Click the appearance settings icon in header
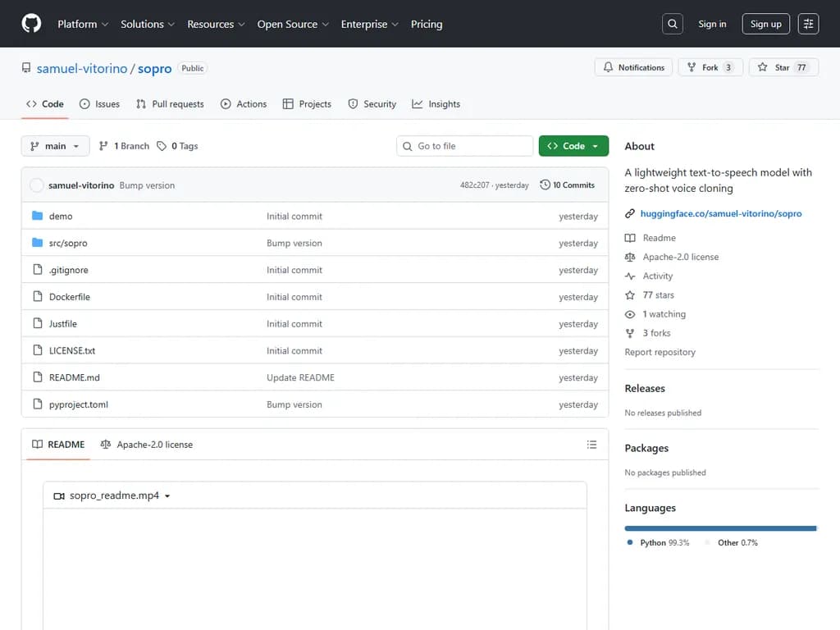Viewport: 840px width, 630px height. tap(808, 24)
